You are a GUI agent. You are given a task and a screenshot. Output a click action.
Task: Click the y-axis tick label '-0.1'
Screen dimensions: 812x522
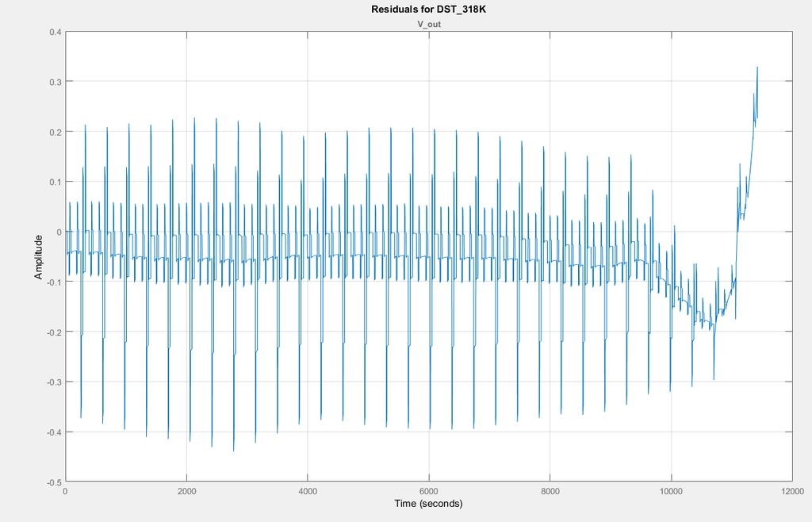pyautogui.click(x=54, y=282)
